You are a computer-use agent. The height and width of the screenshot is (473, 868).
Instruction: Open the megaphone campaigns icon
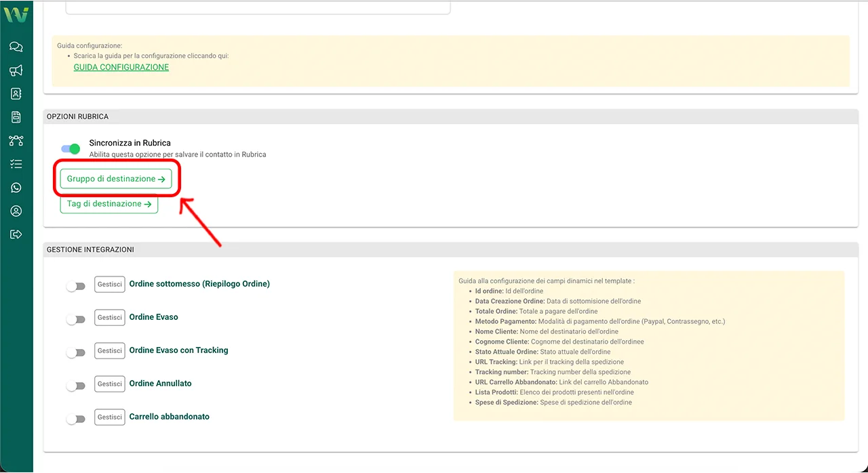pos(16,70)
